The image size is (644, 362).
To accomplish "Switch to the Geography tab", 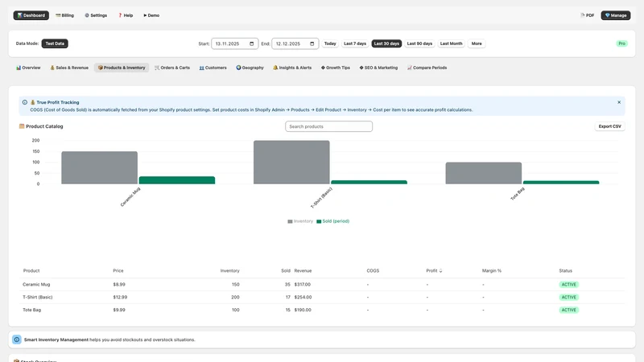I will pos(250,68).
